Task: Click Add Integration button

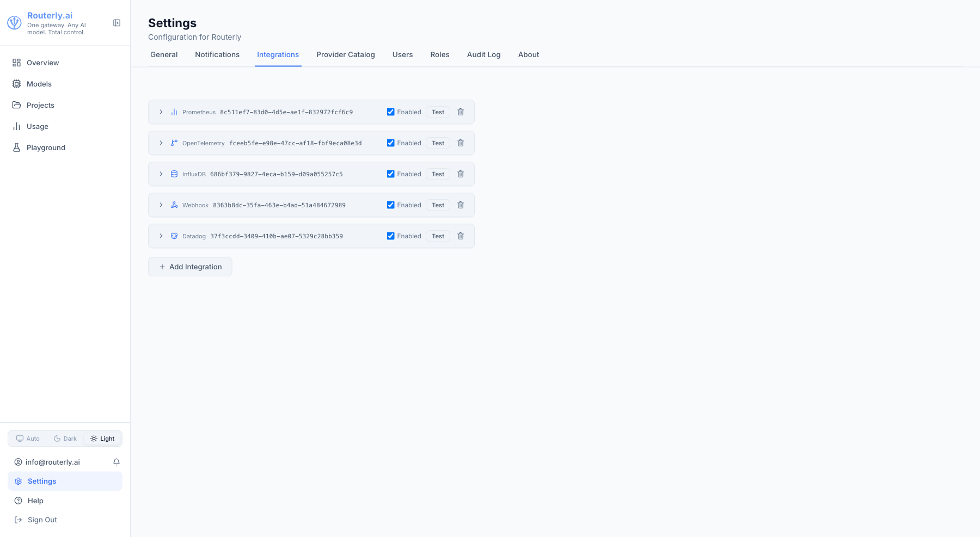Action: coord(190,267)
